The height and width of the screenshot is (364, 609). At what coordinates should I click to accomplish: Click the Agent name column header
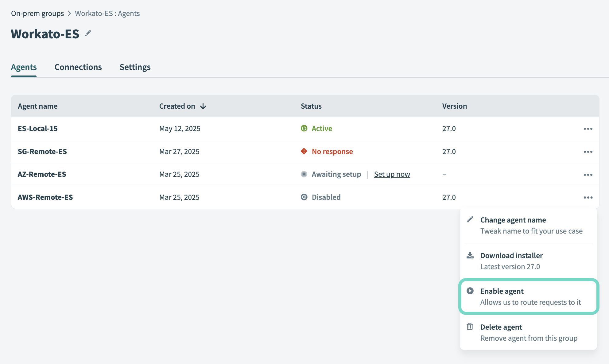[37, 106]
